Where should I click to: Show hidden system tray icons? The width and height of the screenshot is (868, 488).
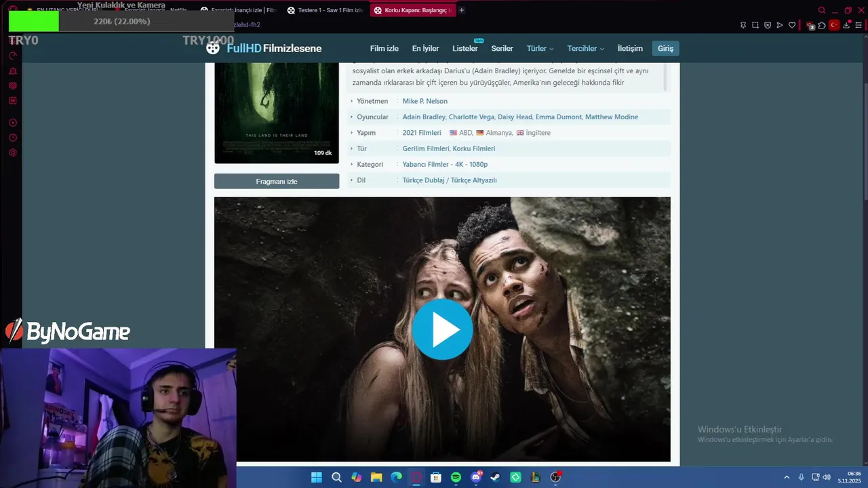787,477
